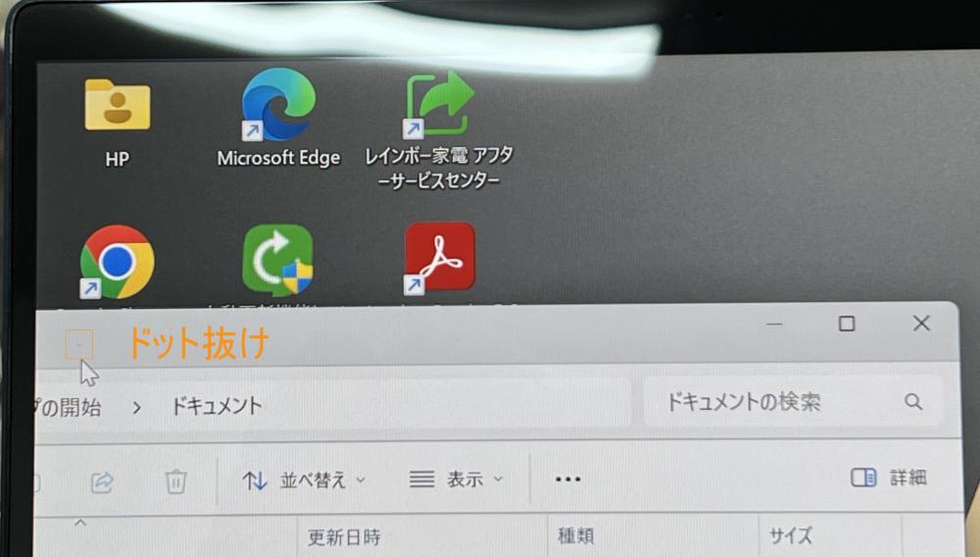Click the ドキュメントの検索 search box
This screenshot has width=980, height=557.
793,402
